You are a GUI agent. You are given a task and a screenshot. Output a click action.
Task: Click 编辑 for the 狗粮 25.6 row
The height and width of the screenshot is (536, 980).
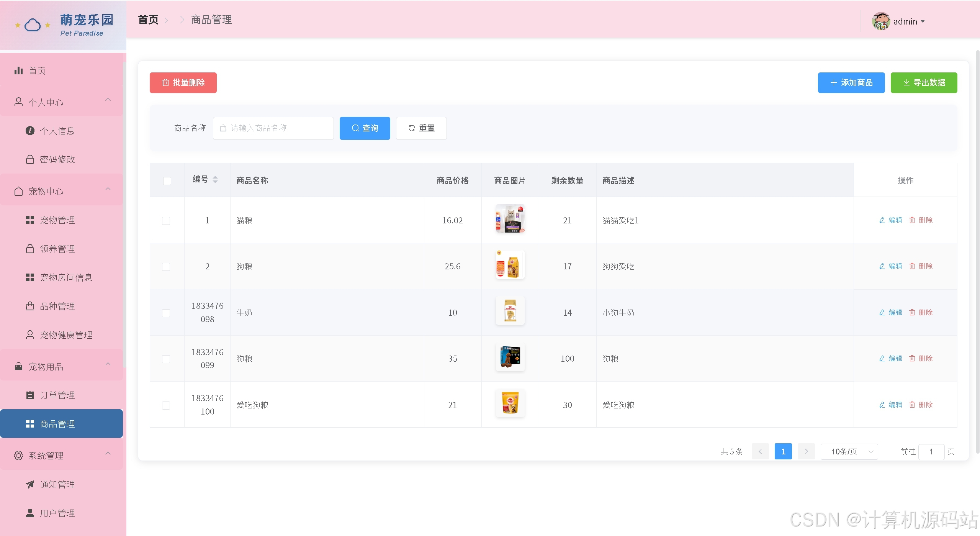pyautogui.click(x=891, y=266)
